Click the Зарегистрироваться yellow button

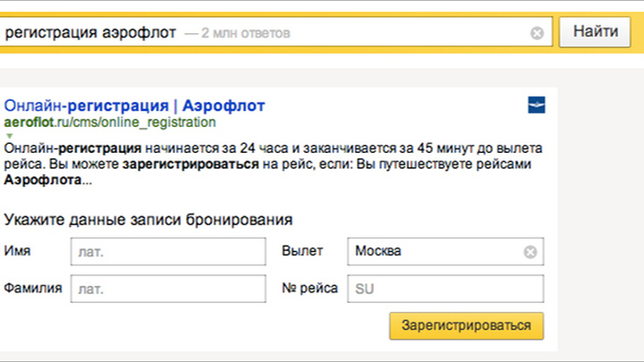tap(467, 326)
